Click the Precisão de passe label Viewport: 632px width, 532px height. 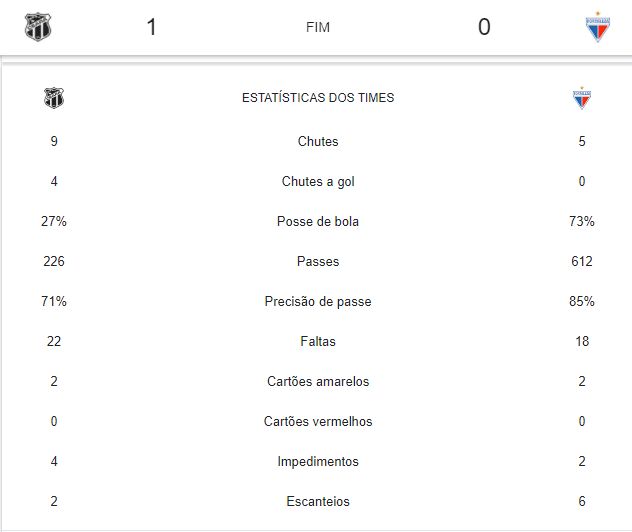click(318, 301)
